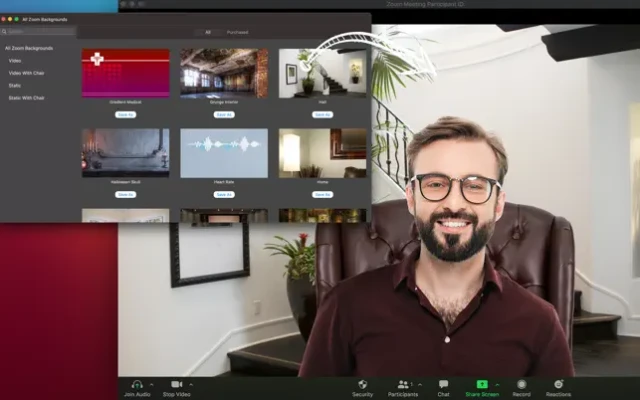Click Save As under Grunge Interior
This screenshot has width=640, height=400.
tap(224, 114)
